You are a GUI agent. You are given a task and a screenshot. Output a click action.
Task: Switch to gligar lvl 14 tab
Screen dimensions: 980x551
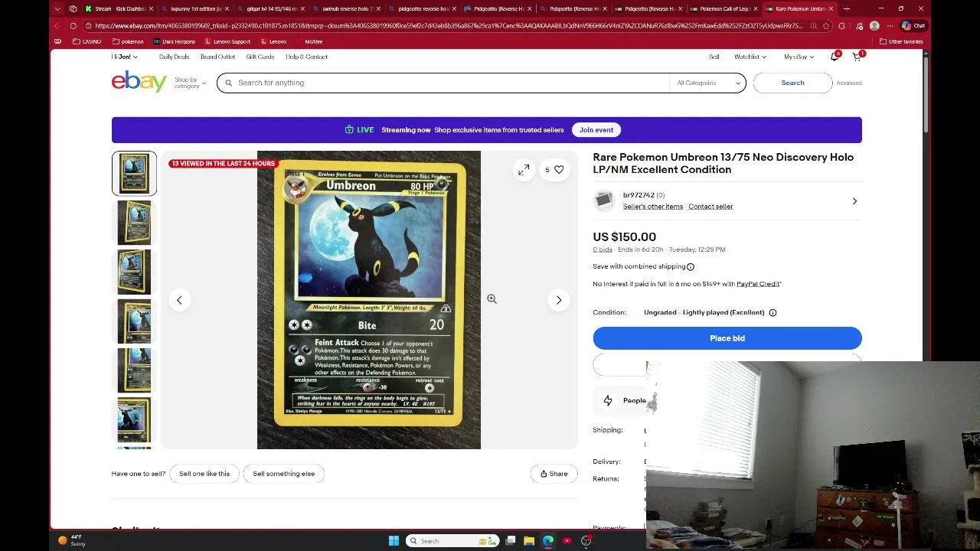[x=269, y=8]
